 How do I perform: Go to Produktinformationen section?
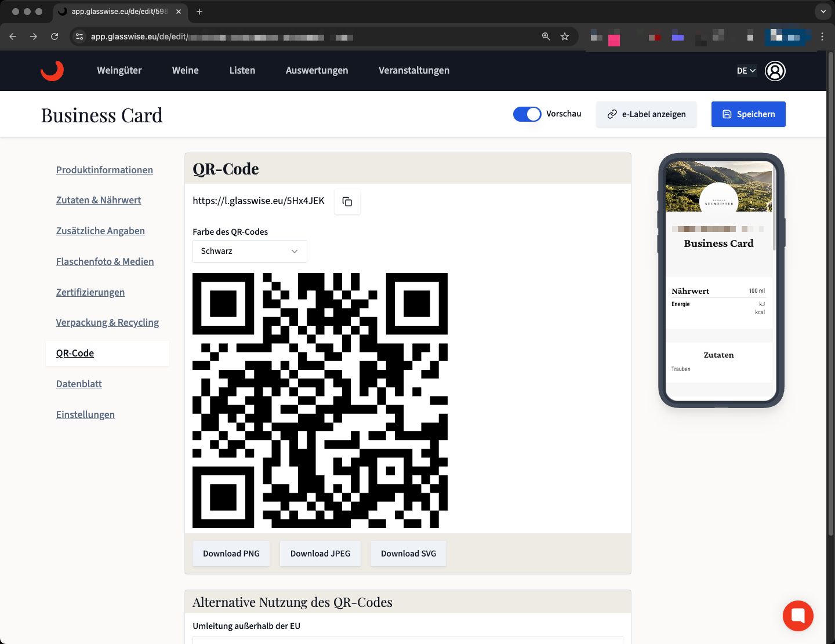pos(104,170)
